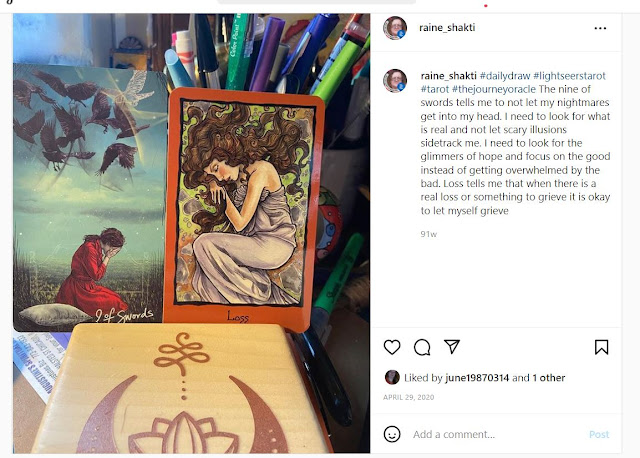This screenshot has width=640, height=458.
Task: Like the post with the heart icon
Action: [392, 347]
